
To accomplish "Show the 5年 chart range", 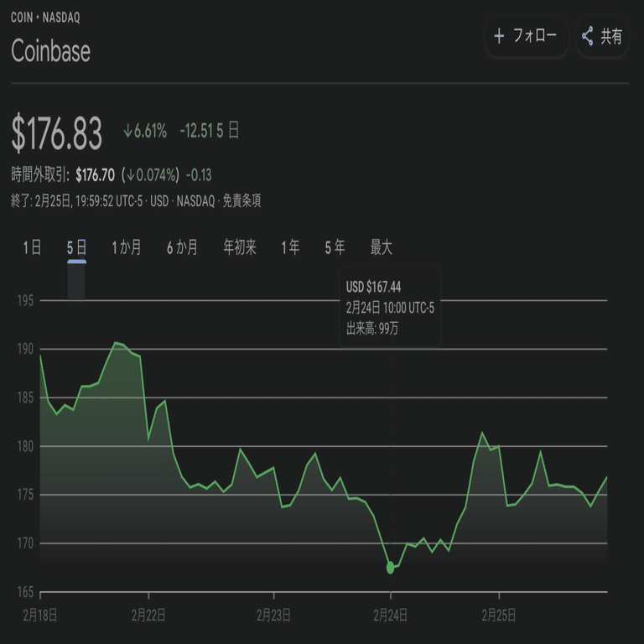I will click(335, 247).
